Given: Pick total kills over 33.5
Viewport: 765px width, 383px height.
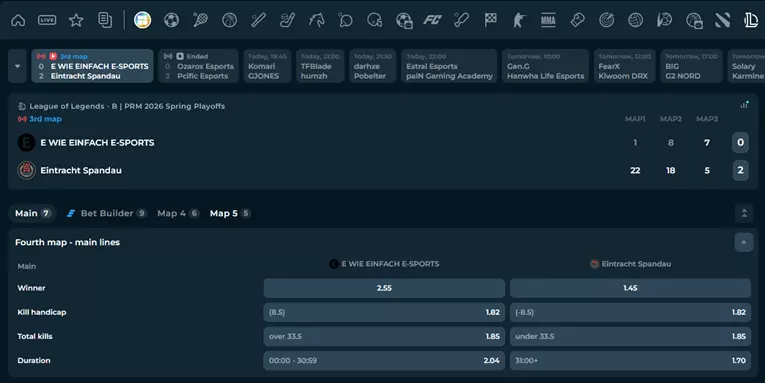Looking at the screenshot, I should coord(384,336).
